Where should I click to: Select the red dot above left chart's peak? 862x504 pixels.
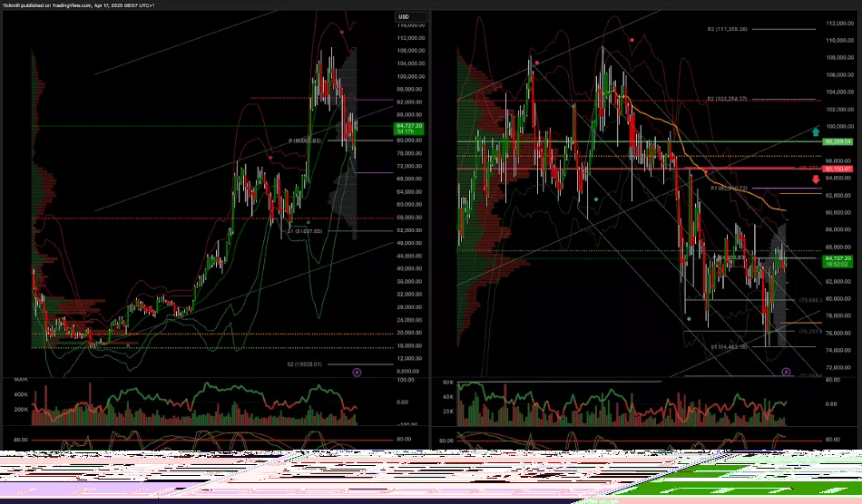(341, 32)
